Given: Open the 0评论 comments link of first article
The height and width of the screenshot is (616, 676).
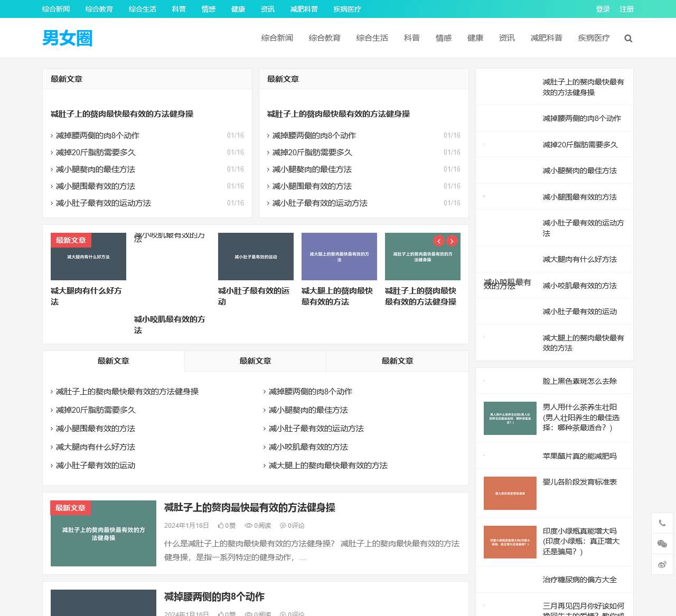Looking at the screenshot, I should [293, 526].
